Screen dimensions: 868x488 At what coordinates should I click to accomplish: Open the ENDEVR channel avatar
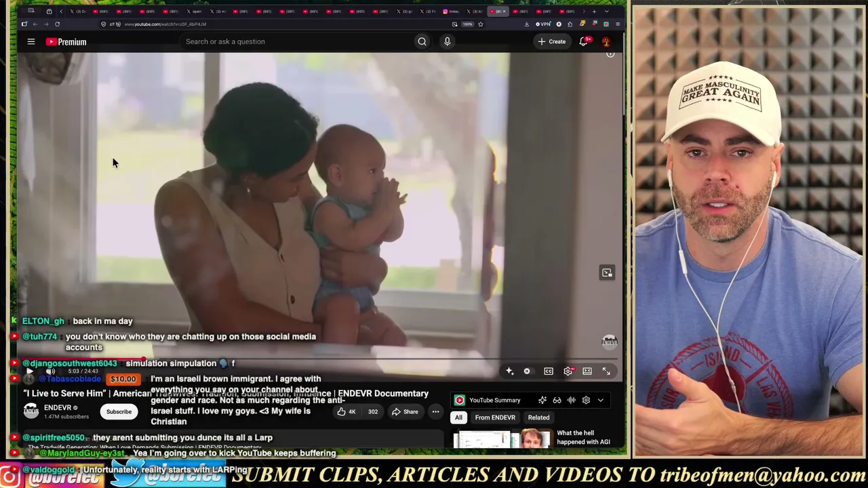click(31, 411)
